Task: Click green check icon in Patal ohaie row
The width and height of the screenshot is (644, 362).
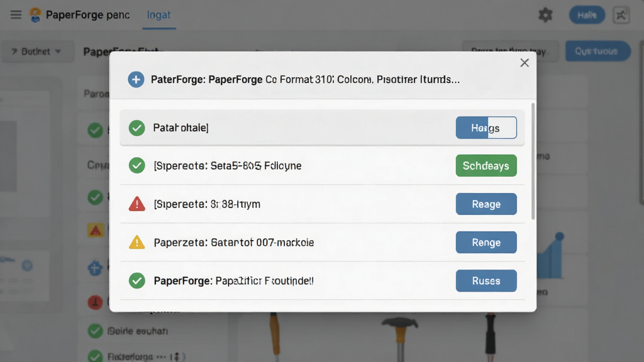Action: click(136, 128)
